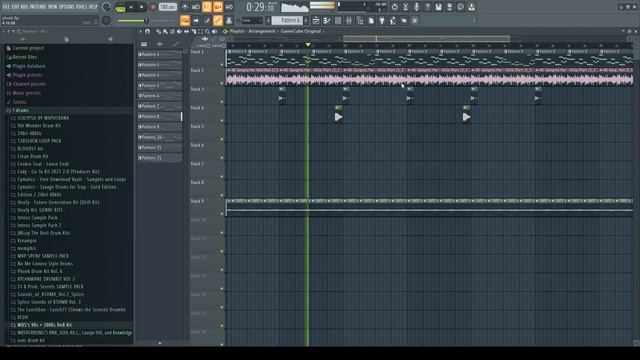Open the PATTERNS menu
Viewport: 640px width, 360px height.
pyautogui.click(x=39, y=7)
